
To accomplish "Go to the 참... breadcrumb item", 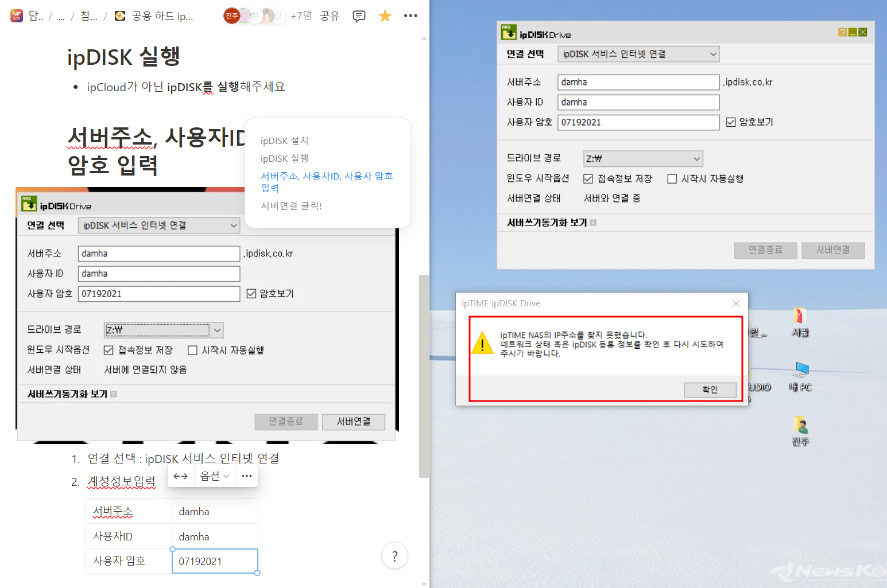I will (89, 16).
